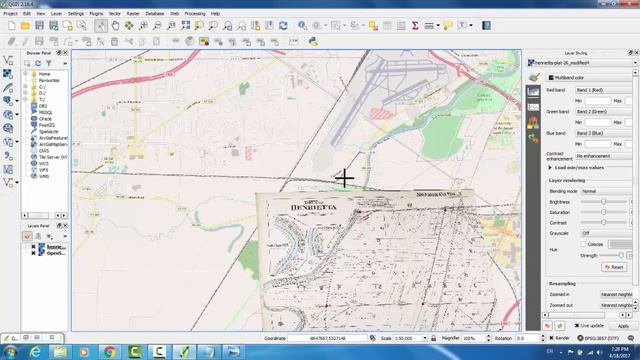Click the Zoom to Layer icon
This screenshot has width=640, height=360.
(213, 26)
